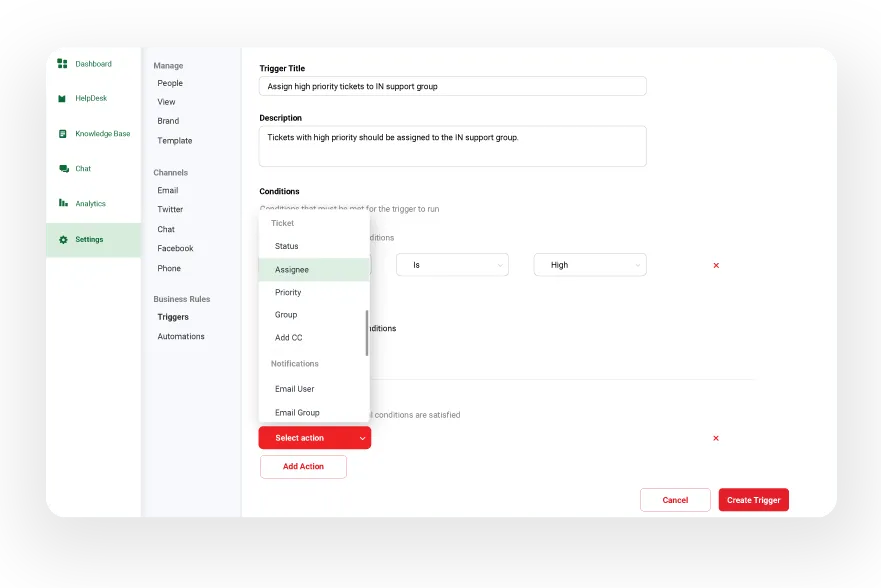Image resolution: width=881 pixels, height=588 pixels.
Task: Open the "Is" operator dropdown
Action: [452, 264]
